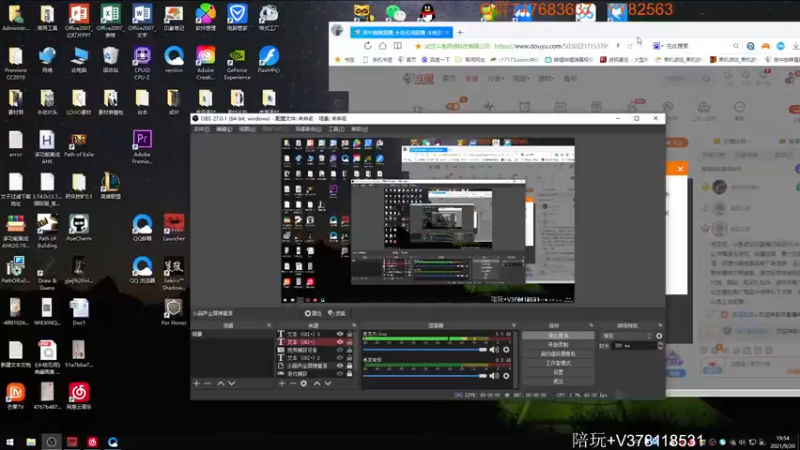Toggle visibility of 文本 (GDI+) 2 source
Viewport: 800px width, 450px height.
[x=340, y=358]
